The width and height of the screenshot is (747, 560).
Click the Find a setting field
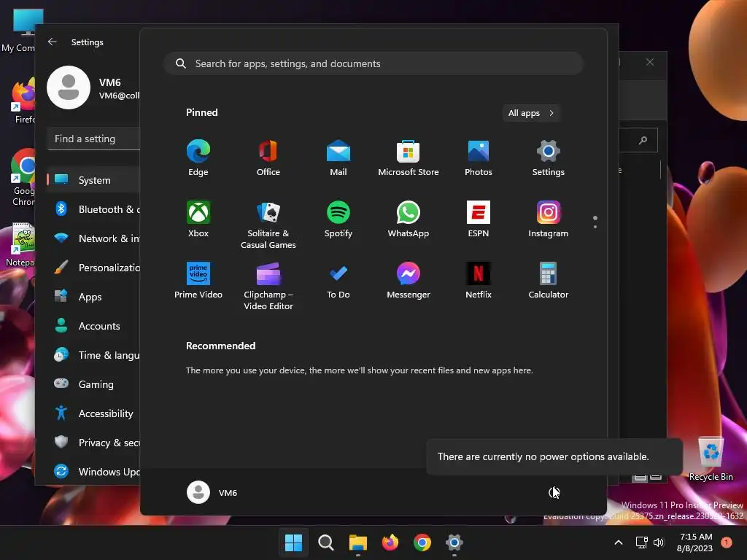pyautogui.click(x=94, y=139)
